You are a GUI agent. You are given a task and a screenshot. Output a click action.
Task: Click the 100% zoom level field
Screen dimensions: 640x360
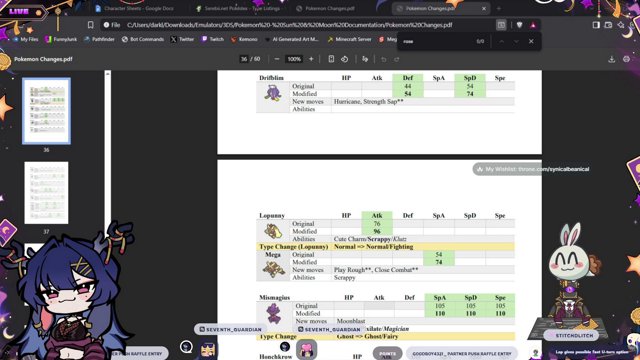coord(294,59)
